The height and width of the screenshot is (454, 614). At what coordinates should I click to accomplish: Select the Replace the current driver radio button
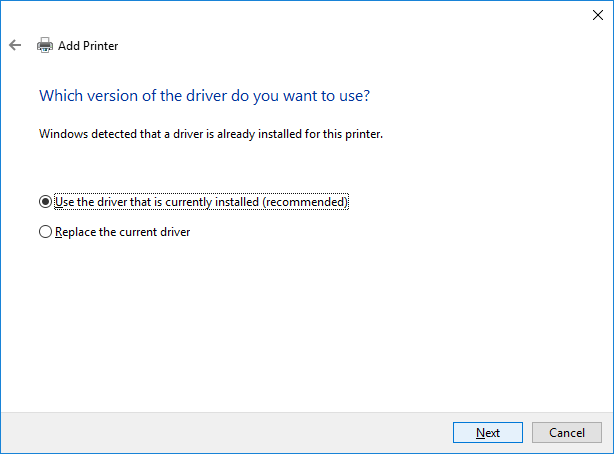pos(44,232)
